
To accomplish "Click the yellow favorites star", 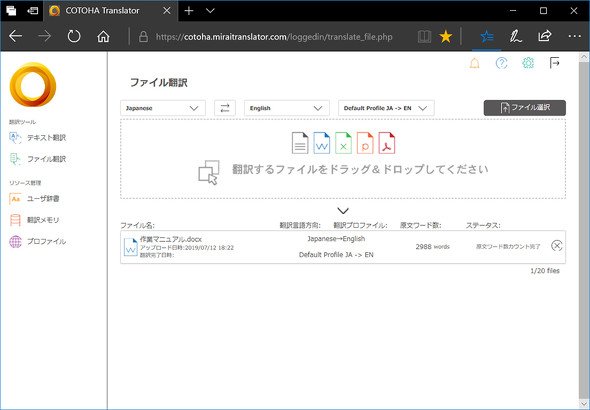I will point(446,36).
